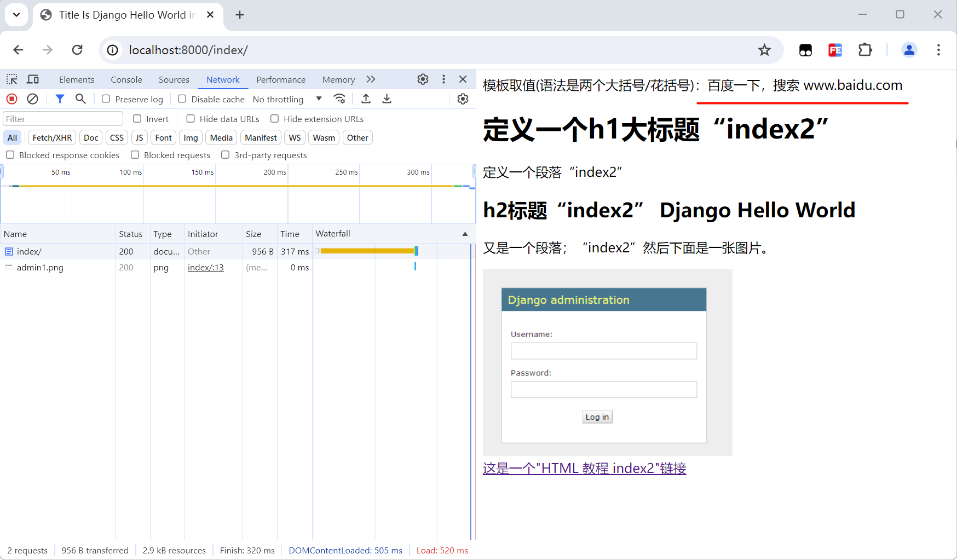
Task: Check Hide data URLs
Action: pos(191,119)
